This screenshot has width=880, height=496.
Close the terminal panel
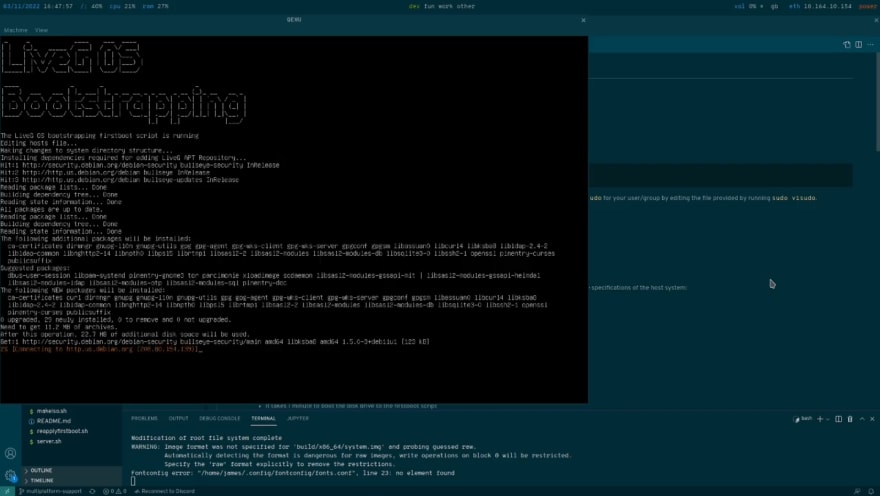[872, 419]
